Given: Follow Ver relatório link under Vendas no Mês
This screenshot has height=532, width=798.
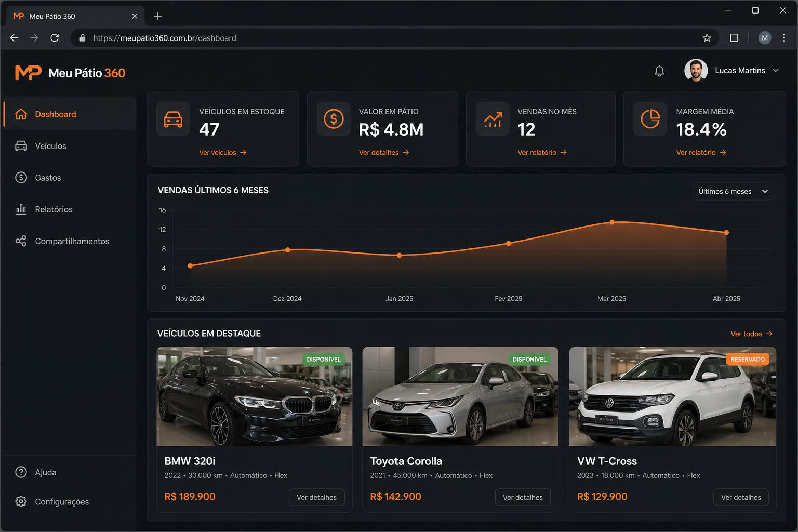Looking at the screenshot, I should 542,153.
